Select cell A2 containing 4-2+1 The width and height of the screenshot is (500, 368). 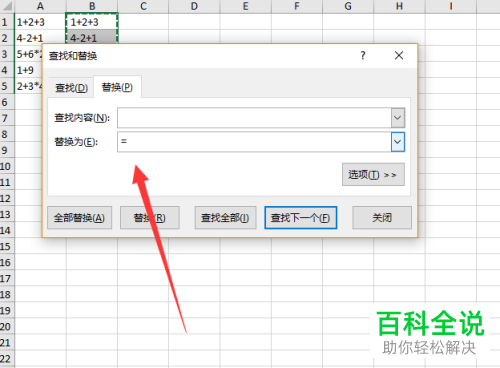40,38
